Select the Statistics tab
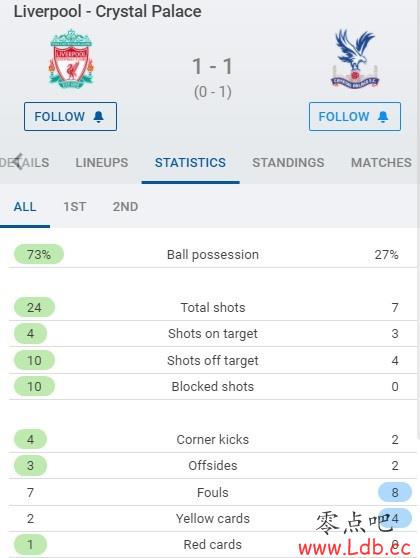The image size is (420, 558). [190, 163]
